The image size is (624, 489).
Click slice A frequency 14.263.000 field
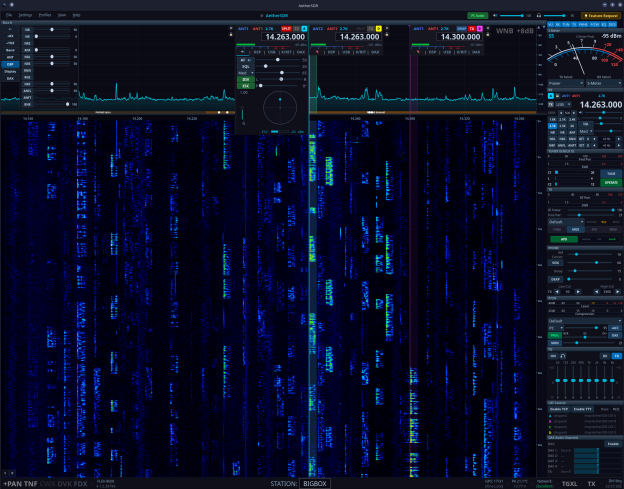[x=285, y=37]
